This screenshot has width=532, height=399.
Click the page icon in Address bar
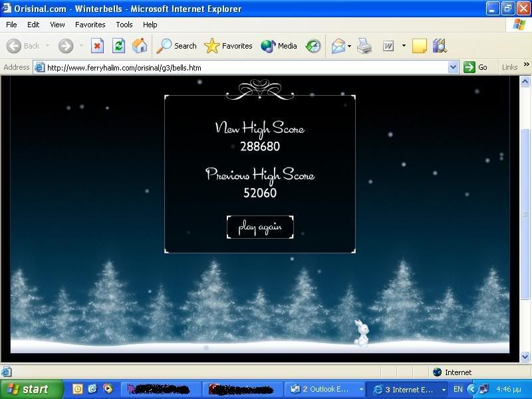[x=40, y=68]
